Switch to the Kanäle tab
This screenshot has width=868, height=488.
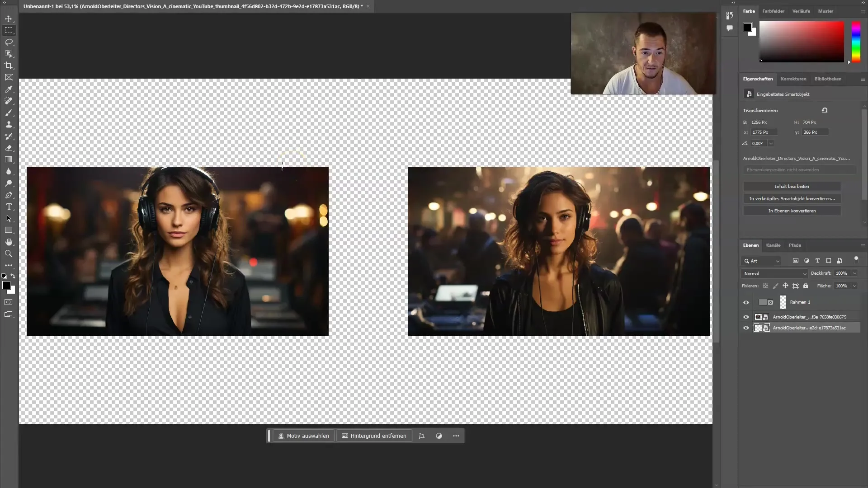click(x=773, y=245)
